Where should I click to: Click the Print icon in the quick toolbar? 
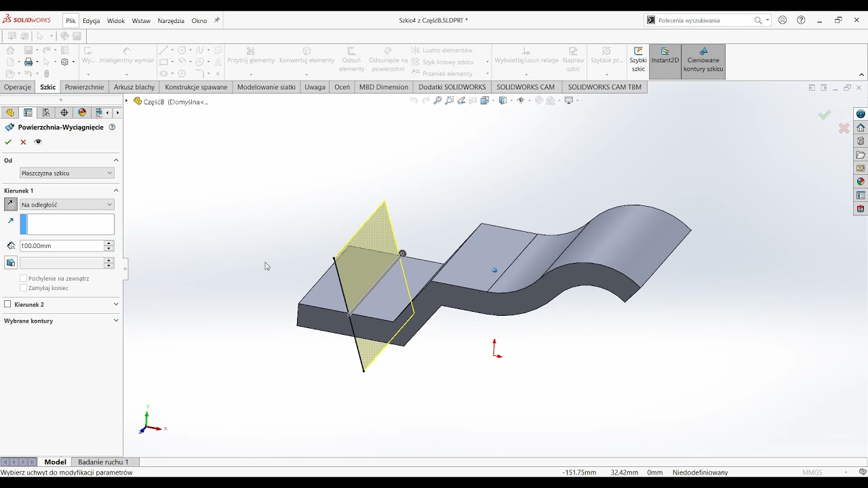(x=28, y=62)
